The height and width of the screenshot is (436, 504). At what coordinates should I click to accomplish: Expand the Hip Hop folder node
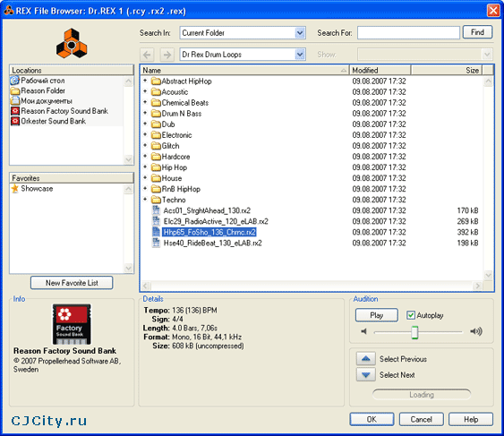pyautogui.click(x=145, y=167)
